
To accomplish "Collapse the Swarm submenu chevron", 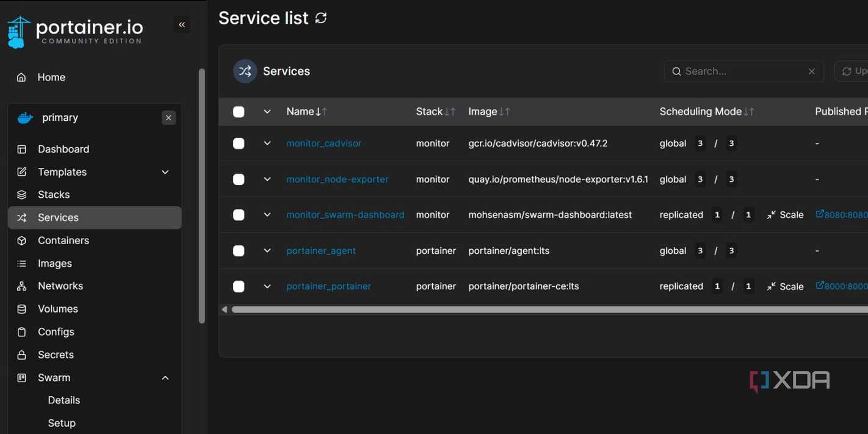I will click(x=165, y=378).
